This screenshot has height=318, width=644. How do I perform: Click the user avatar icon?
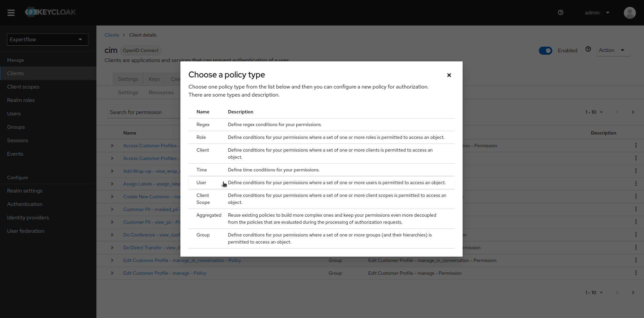[630, 13]
